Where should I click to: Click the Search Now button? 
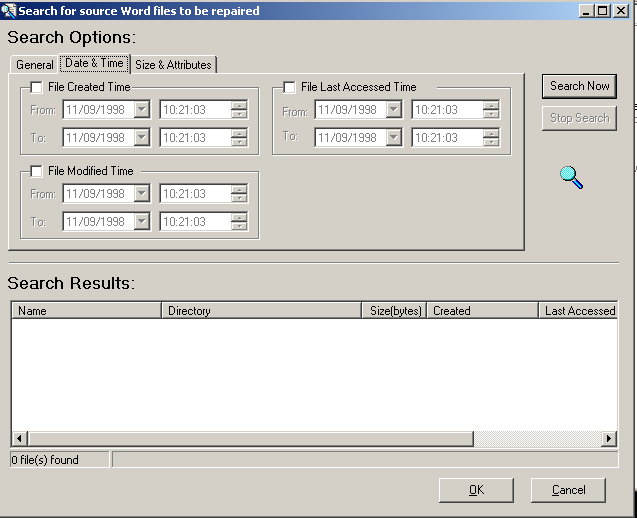coord(579,86)
